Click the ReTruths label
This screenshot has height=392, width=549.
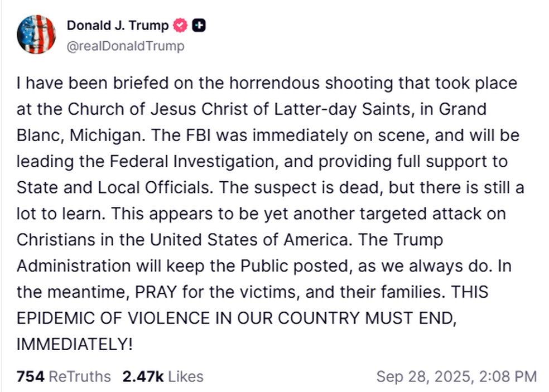[80, 376]
